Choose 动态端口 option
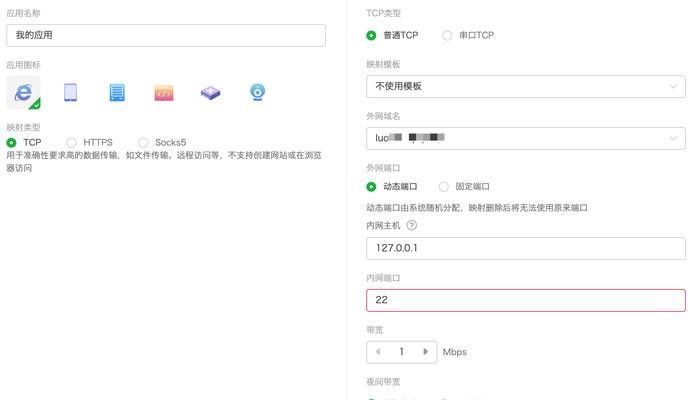700x400 pixels. 371,187
